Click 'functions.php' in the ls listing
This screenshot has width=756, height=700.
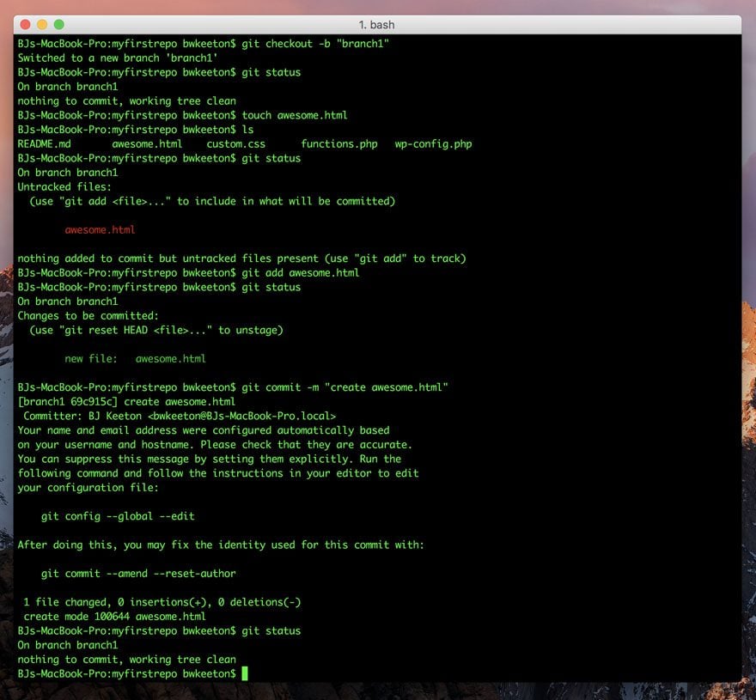[339, 144]
